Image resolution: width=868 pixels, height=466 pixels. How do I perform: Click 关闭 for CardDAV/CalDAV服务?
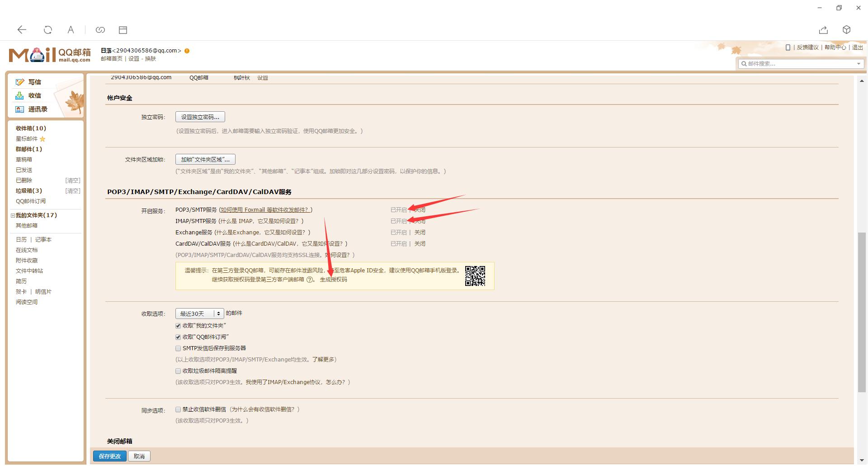420,244
